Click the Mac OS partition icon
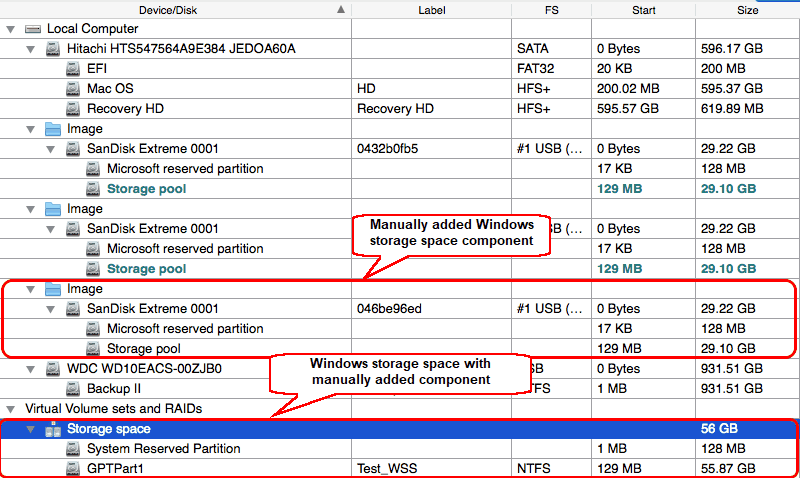Image resolution: width=800 pixels, height=478 pixels. pyautogui.click(x=73, y=89)
